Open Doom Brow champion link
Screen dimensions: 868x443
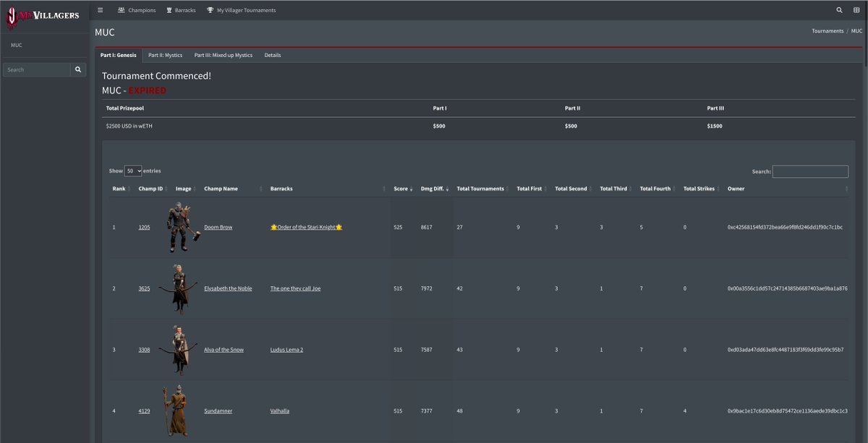[218, 227]
